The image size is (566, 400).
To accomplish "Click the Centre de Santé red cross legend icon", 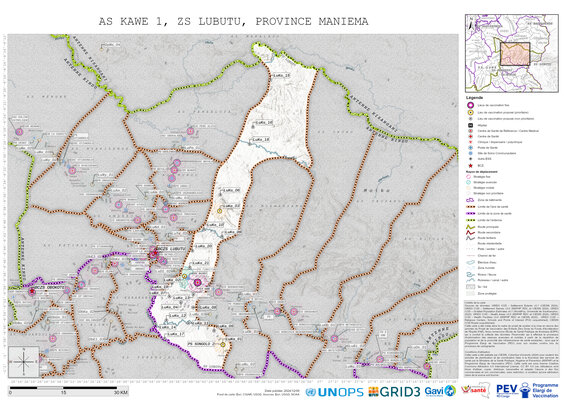I will click(470, 136).
